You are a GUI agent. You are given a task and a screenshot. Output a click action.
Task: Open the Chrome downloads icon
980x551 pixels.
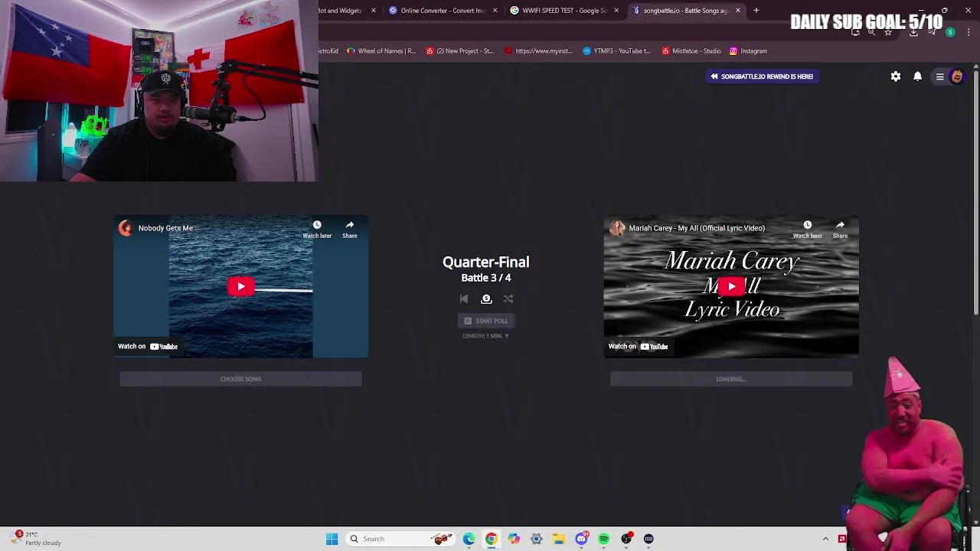coord(913,32)
